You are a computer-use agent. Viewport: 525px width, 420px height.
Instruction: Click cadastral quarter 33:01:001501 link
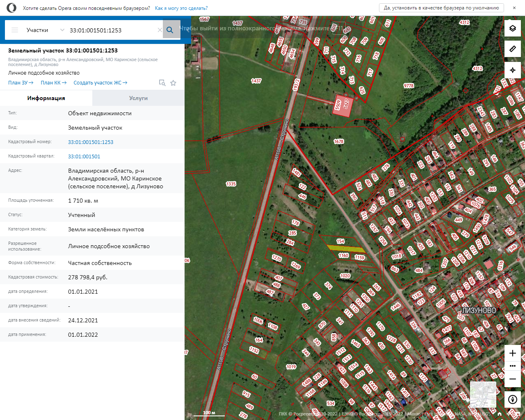[84, 156]
